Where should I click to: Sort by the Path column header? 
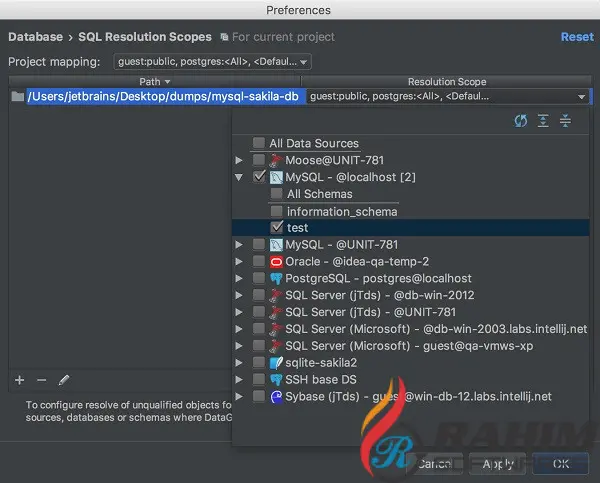(155, 82)
